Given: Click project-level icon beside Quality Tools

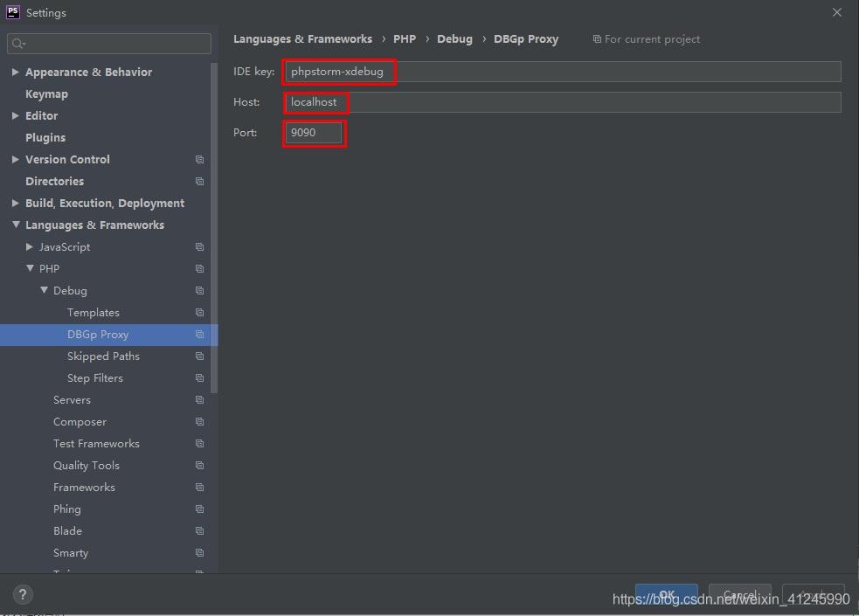Looking at the screenshot, I should [x=199, y=466].
